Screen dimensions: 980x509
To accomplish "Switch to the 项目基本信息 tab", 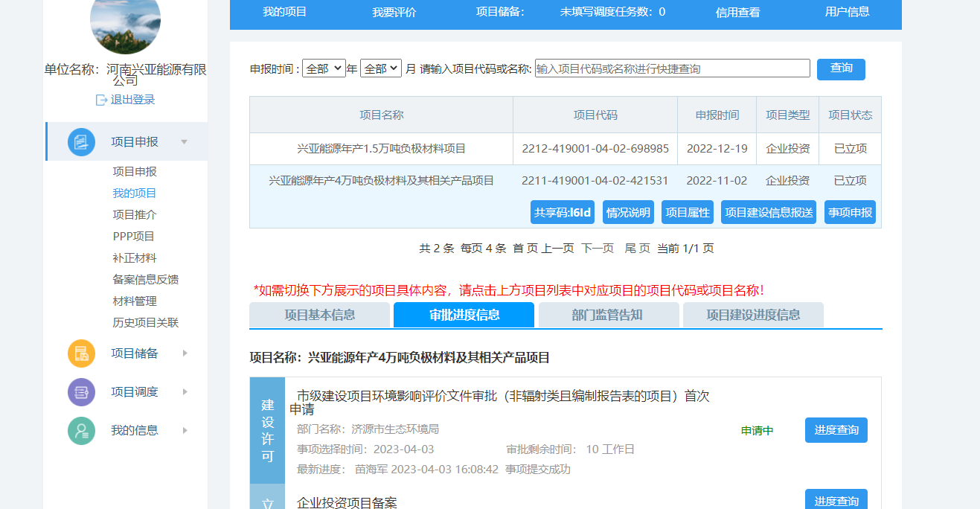I will [319, 315].
